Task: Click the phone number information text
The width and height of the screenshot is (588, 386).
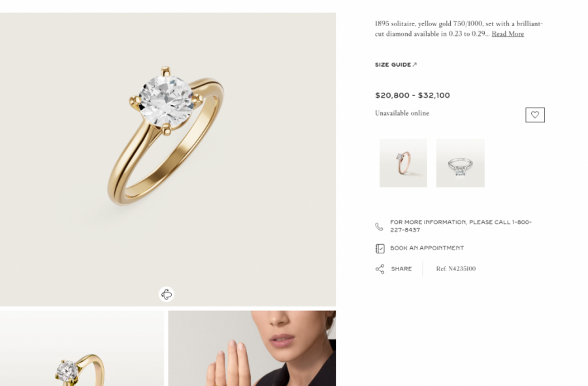Action: 461,226
